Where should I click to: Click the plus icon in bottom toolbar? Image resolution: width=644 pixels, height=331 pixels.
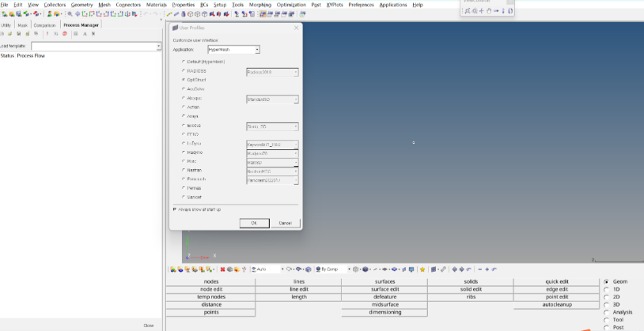(x=487, y=269)
